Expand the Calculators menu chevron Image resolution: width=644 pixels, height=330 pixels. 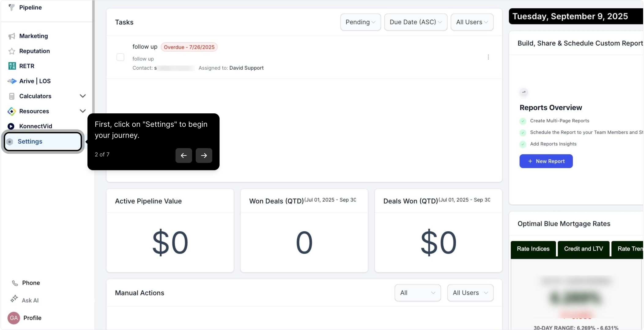tap(83, 96)
